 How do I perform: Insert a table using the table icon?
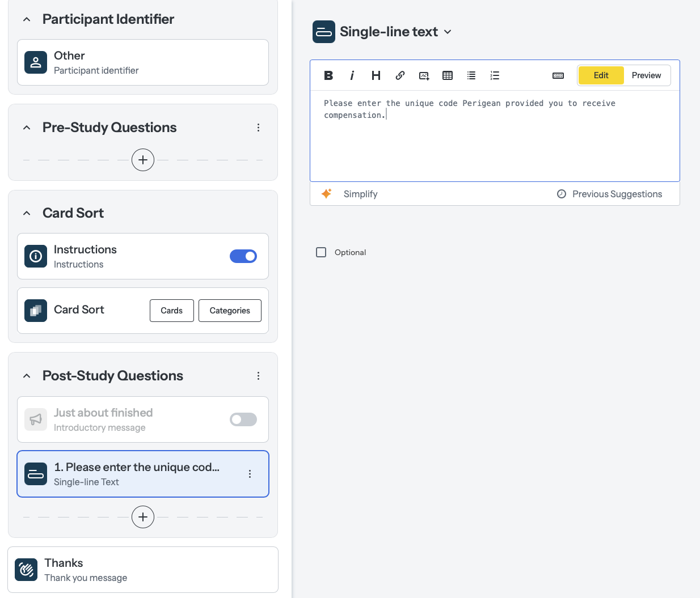(448, 75)
